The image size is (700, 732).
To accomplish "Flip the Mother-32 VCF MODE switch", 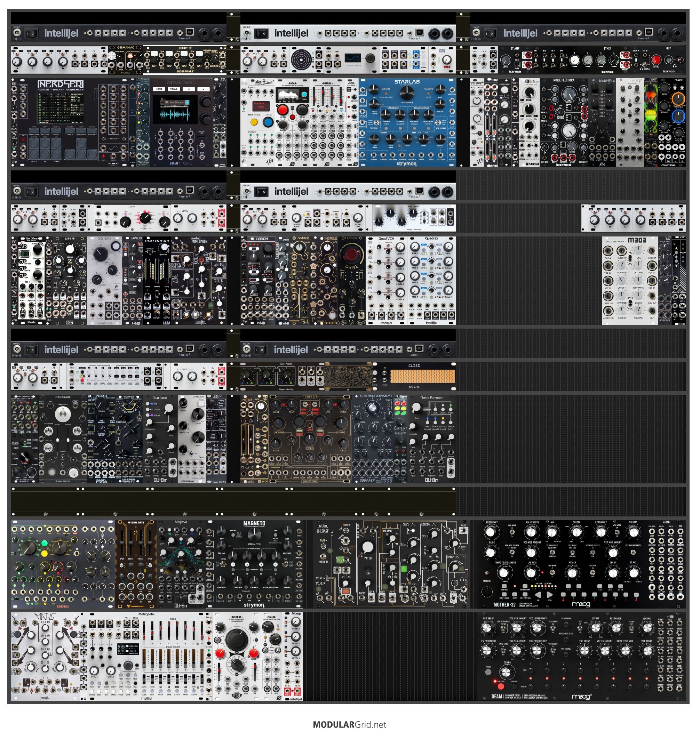I will tap(572, 552).
